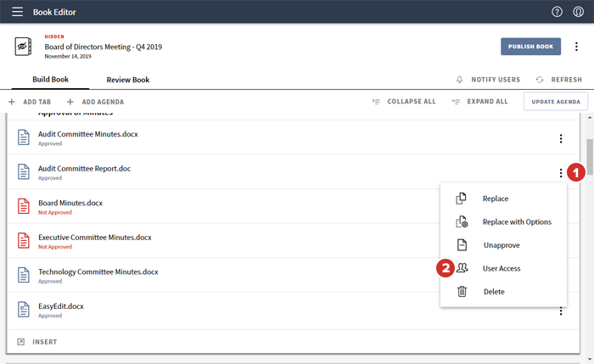Click the Delete trash icon
The height and width of the screenshot is (364, 594).
pos(462,292)
